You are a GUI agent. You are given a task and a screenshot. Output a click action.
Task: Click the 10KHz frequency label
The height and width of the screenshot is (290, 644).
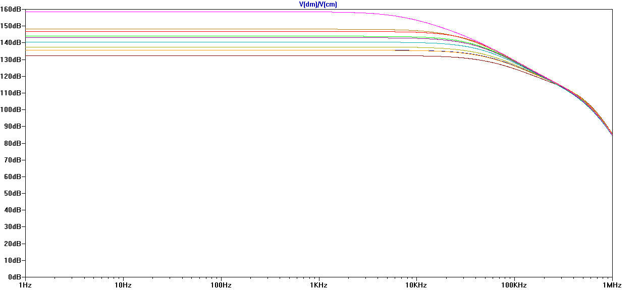[x=417, y=285]
